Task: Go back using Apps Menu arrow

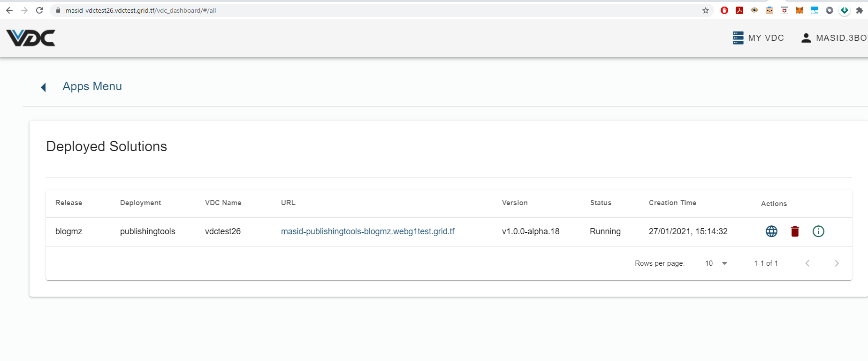Action: pyautogui.click(x=43, y=87)
